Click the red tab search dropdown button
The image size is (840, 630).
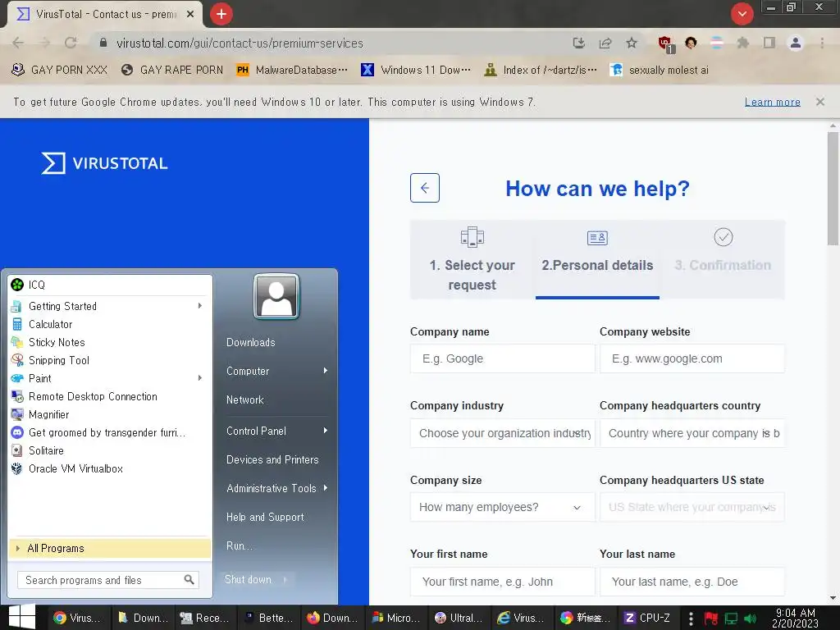pyautogui.click(x=742, y=14)
